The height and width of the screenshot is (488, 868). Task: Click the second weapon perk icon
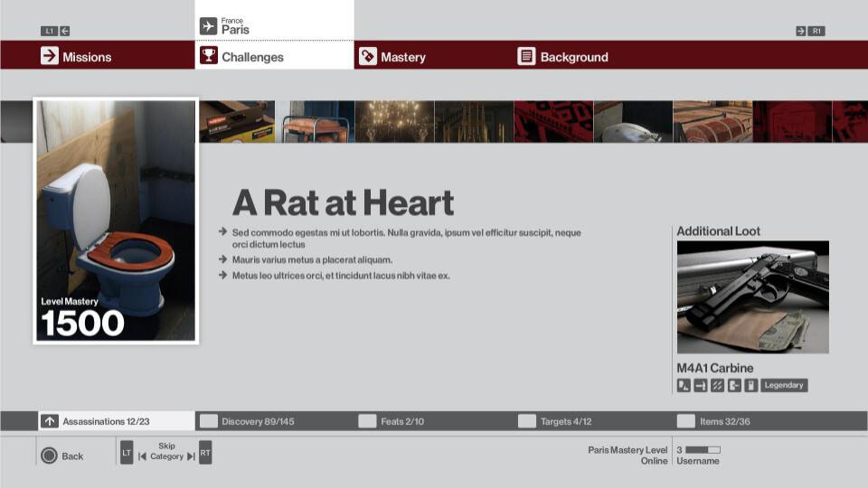coord(700,386)
